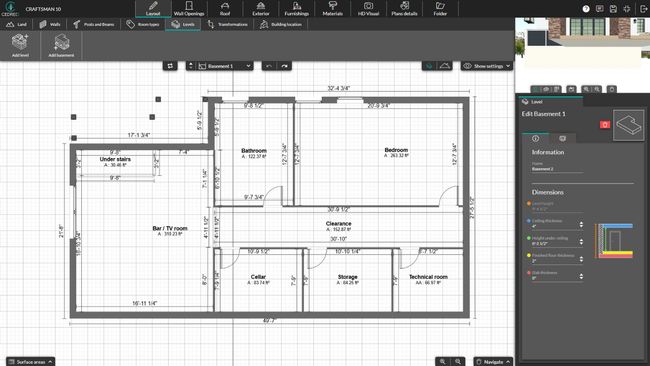Open the Layout tab
This screenshot has height=366, width=650.
point(153,9)
